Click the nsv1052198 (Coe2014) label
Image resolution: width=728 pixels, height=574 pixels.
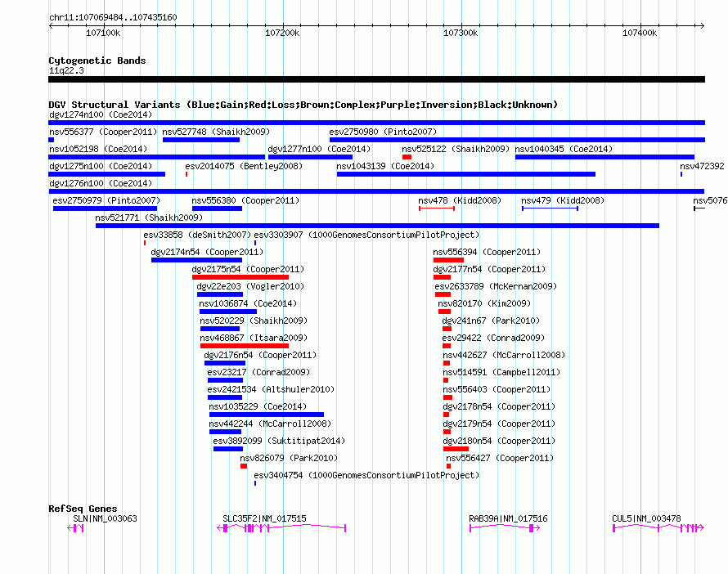pos(98,149)
